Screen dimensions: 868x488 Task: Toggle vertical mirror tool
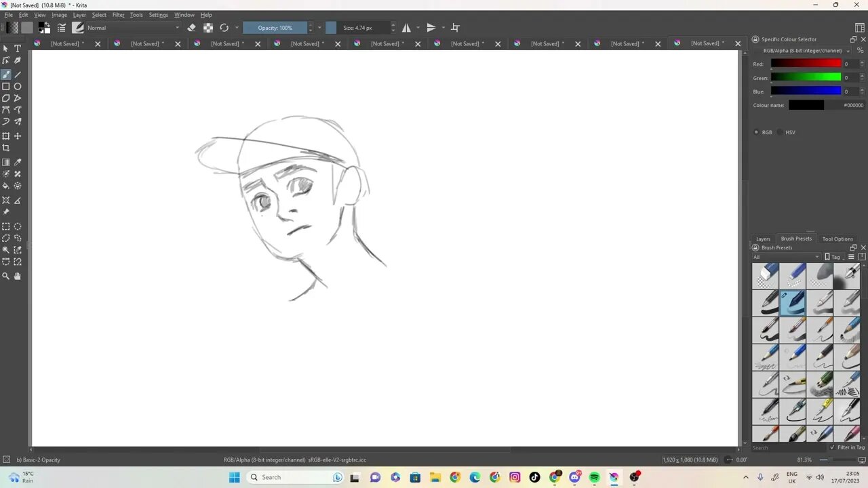(431, 28)
